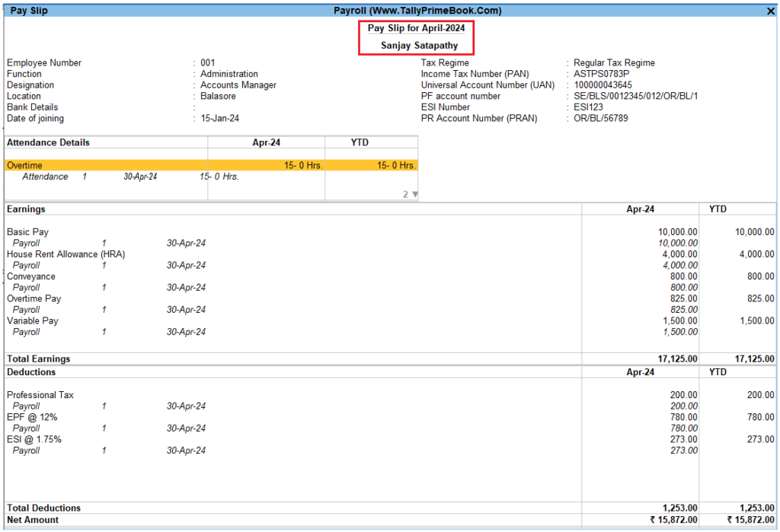
Task: Close the Pay Slip window
Action: [x=769, y=10]
